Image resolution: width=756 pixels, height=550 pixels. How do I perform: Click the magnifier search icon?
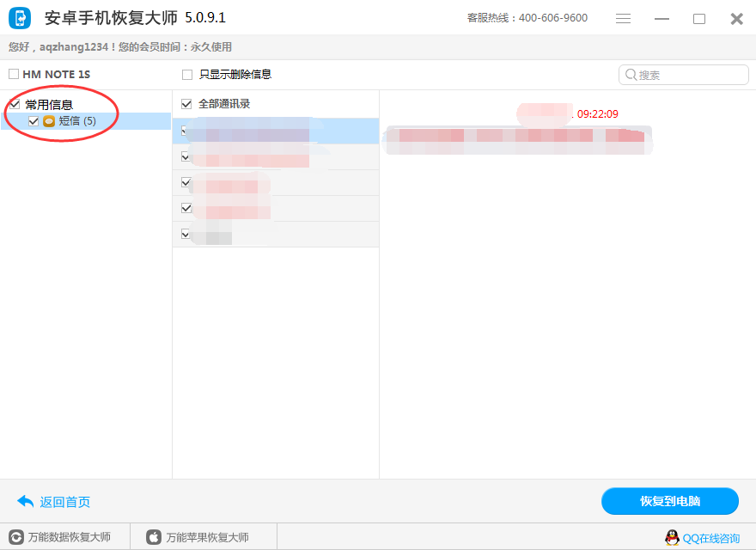click(631, 75)
